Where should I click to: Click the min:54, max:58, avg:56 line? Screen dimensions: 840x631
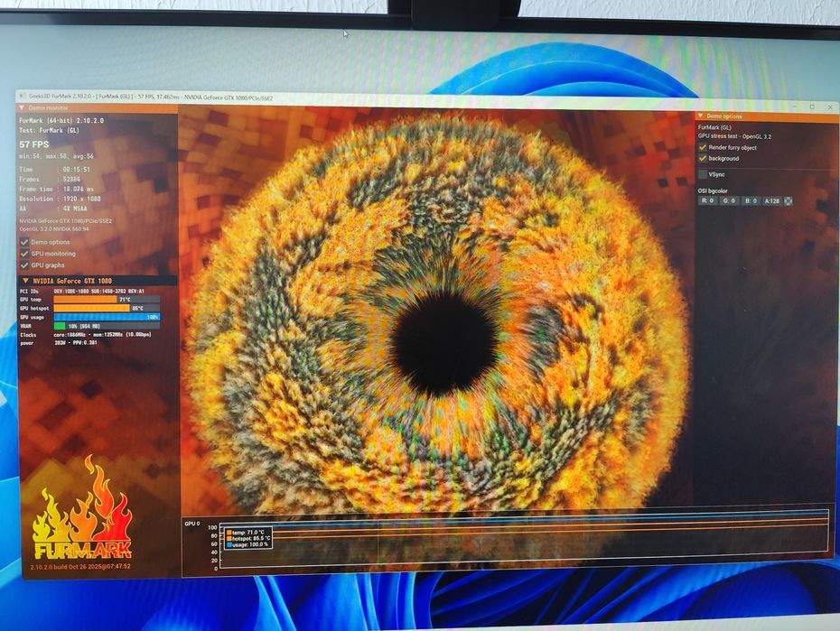[x=56, y=156]
